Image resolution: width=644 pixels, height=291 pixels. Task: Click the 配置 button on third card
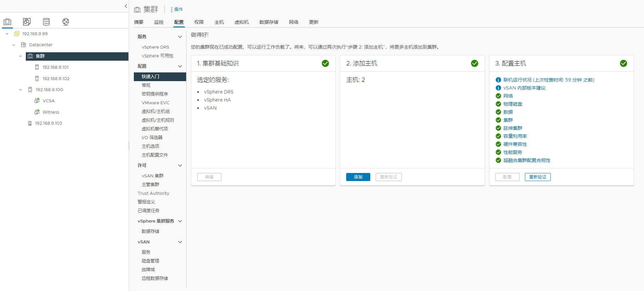(x=507, y=177)
